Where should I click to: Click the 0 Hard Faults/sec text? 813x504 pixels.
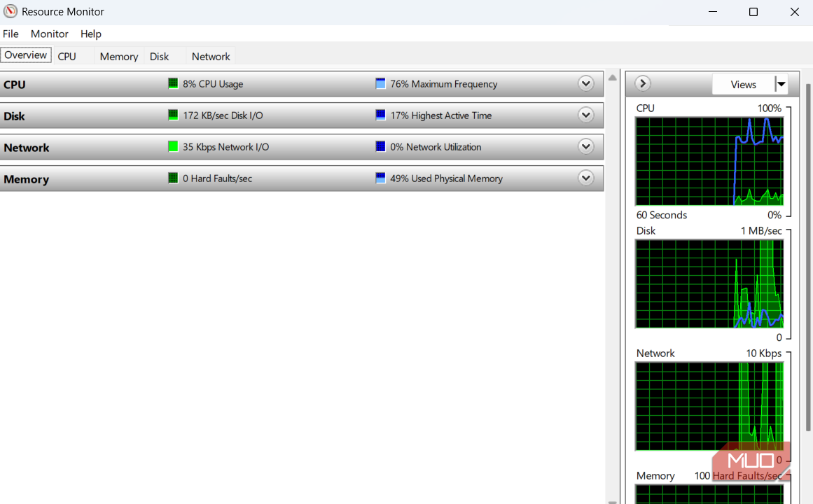pos(217,179)
